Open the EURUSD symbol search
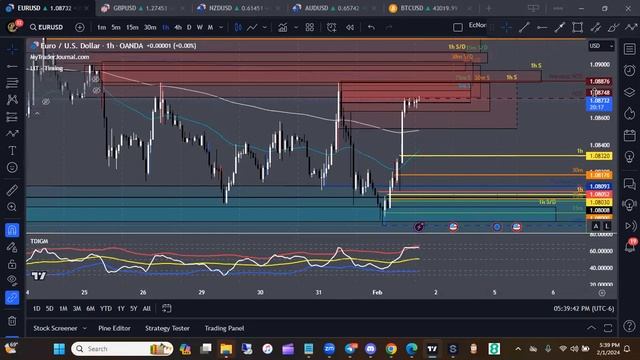The image size is (640, 360). tap(46, 27)
